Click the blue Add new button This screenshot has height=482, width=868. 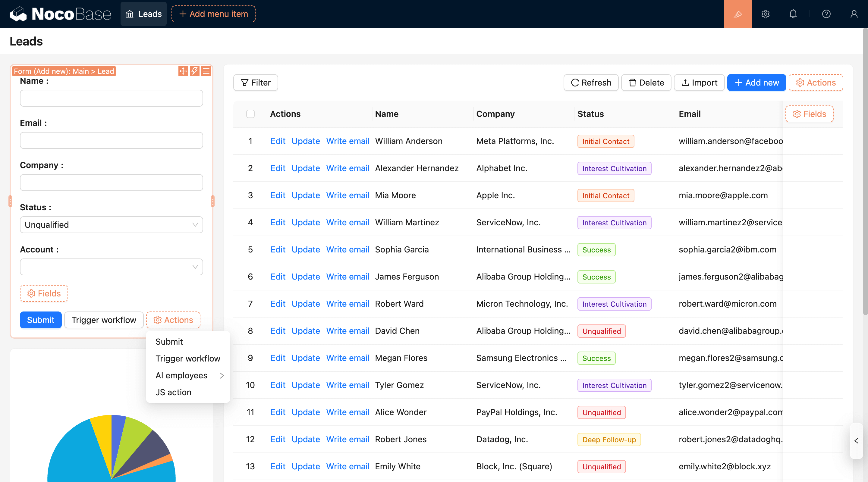click(756, 83)
